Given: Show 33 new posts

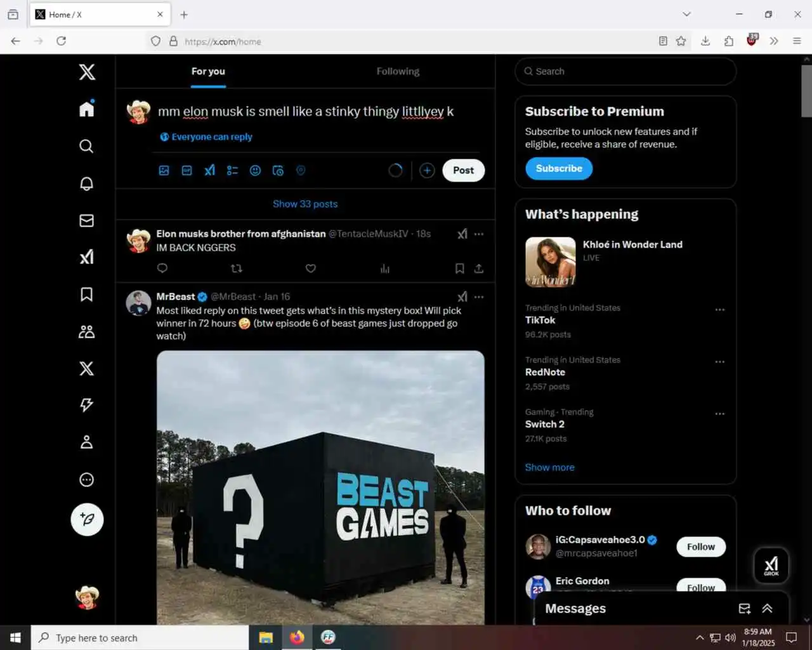Looking at the screenshot, I should click(305, 204).
